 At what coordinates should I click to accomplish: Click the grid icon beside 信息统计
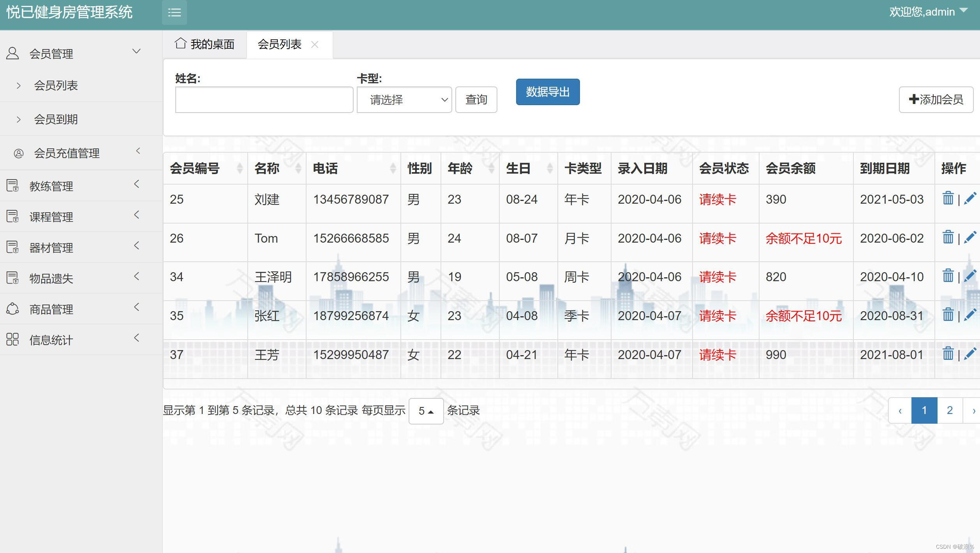tap(12, 339)
